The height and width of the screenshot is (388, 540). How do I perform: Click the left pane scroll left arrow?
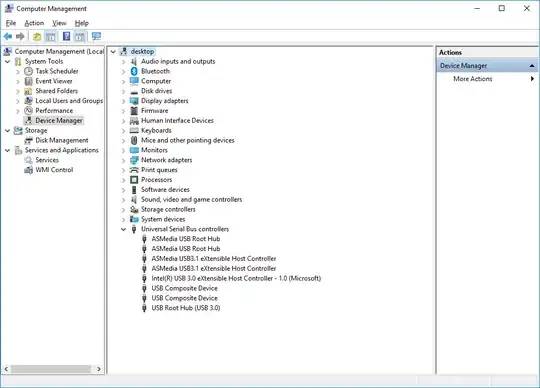6,369
